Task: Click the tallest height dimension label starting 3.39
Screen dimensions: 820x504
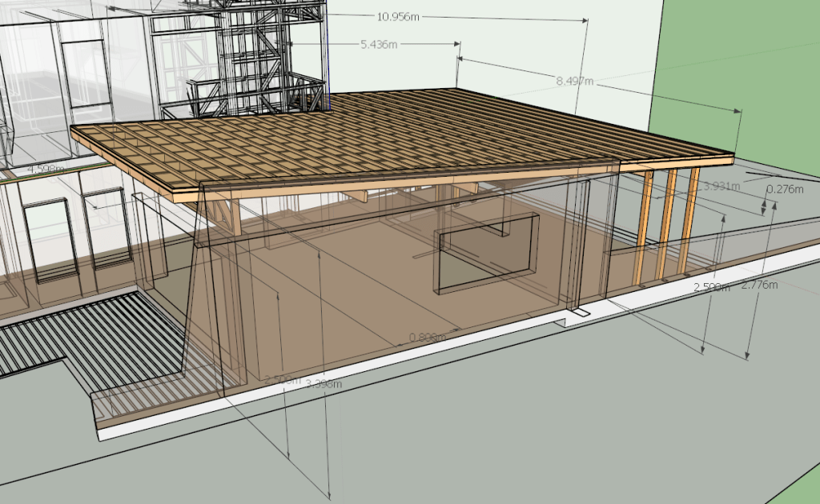Action: [x=324, y=384]
